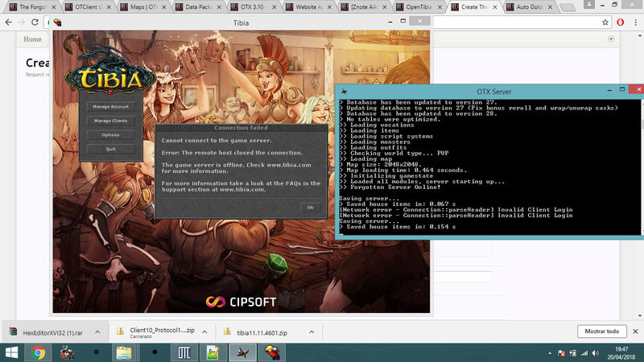Open Client10_Protocol1 zip download item

coord(156,332)
